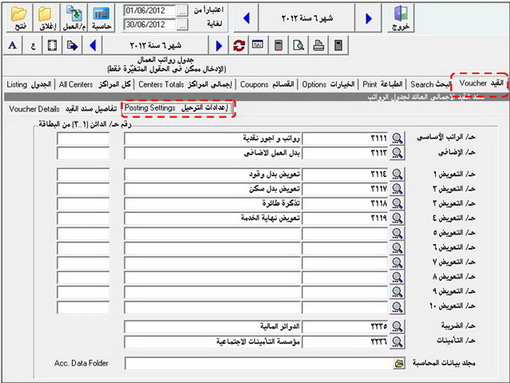This screenshot has height=383, width=510.
Task: Search account for حـ/ الإضافي row
Action: point(397,153)
